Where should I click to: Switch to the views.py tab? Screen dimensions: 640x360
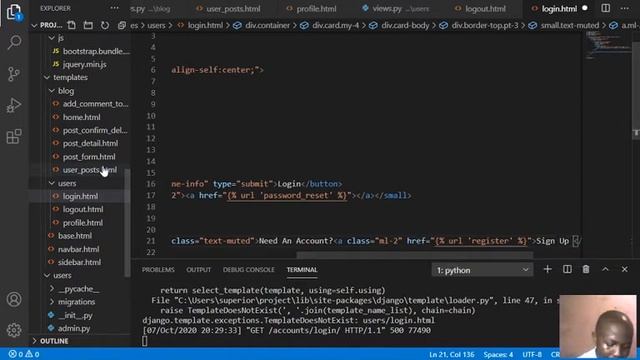[x=395, y=9]
